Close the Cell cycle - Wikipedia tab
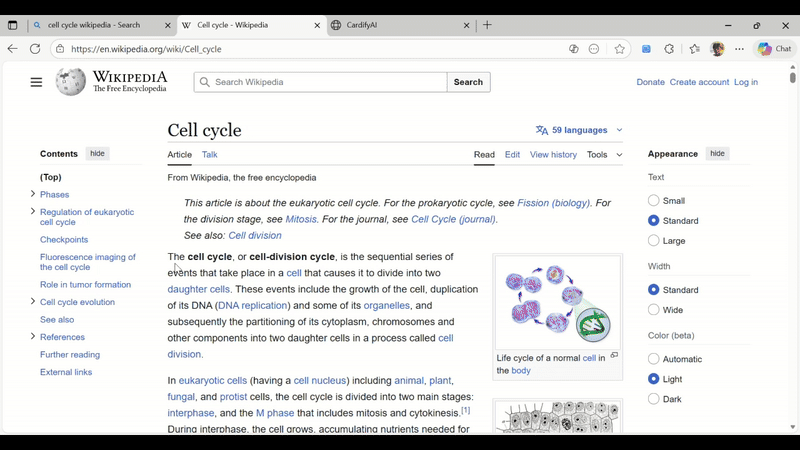 (317, 25)
